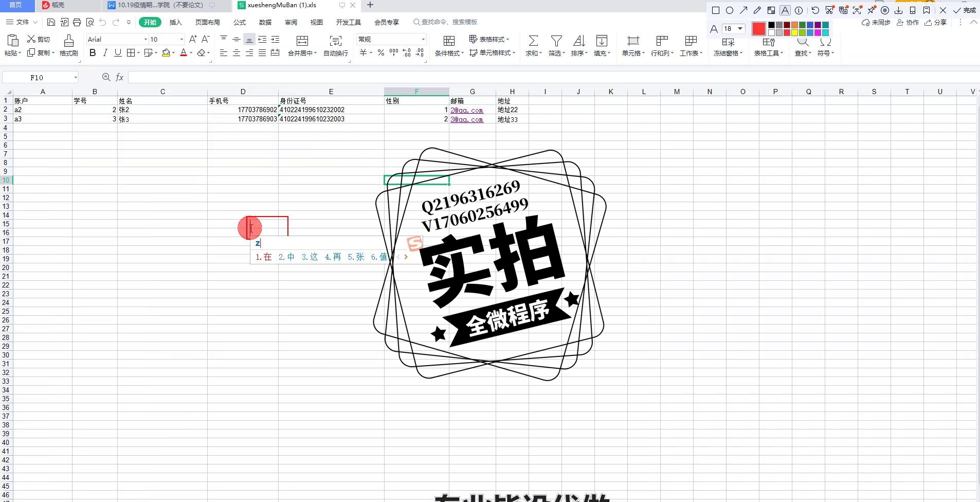
Task: Decrease the font size with A- icon
Action: click(x=206, y=39)
